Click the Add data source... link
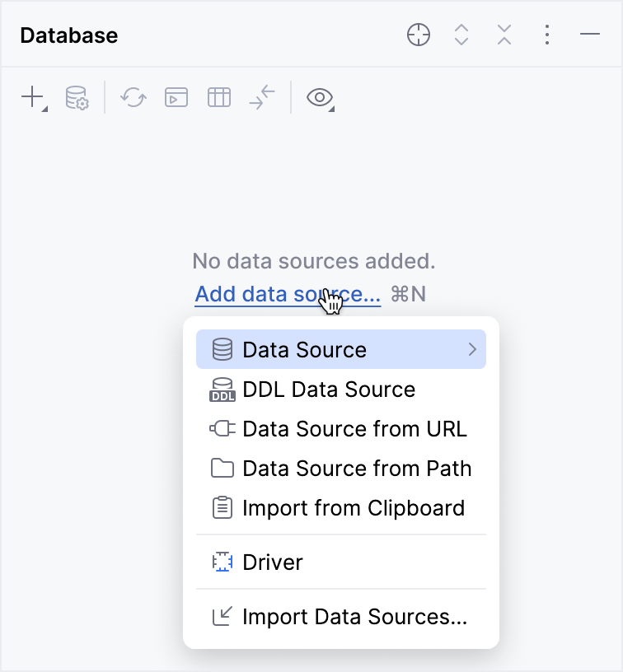This screenshot has height=672, width=623. 288,294
